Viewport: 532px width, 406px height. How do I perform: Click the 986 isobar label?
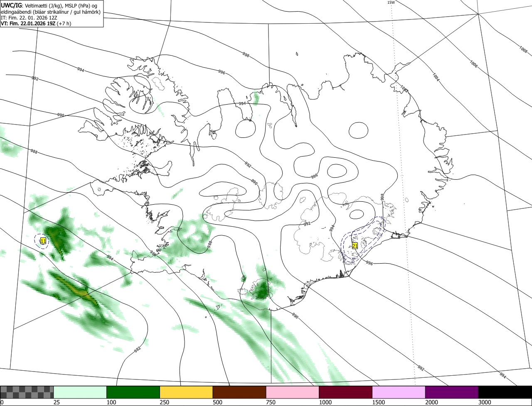[x=154, y=253]
